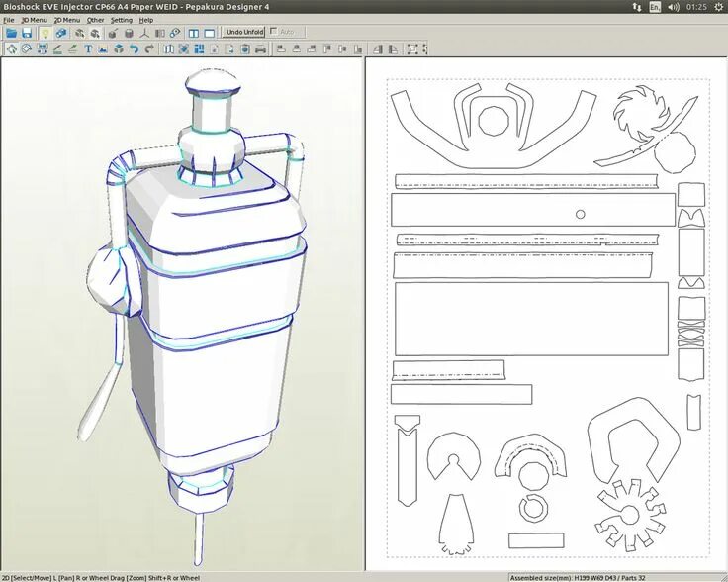Select the Select/Move tool icon
The width and height of the screenshot is (728, 582).
[12, 48]
